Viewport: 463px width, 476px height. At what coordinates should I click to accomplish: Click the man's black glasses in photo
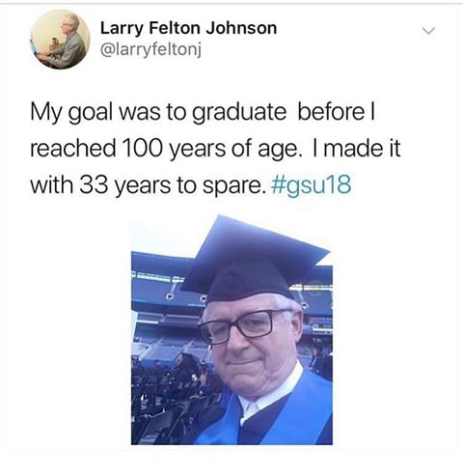coord(246,325)
